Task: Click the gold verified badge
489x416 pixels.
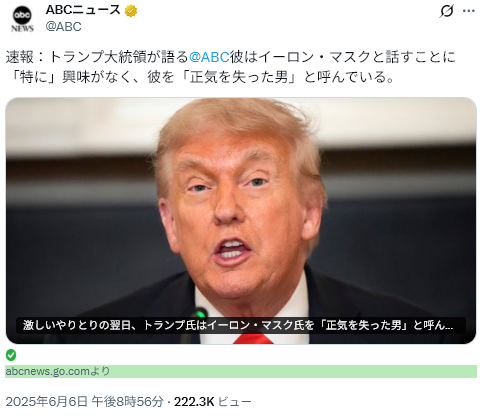Action: click(x=131, y=11)
